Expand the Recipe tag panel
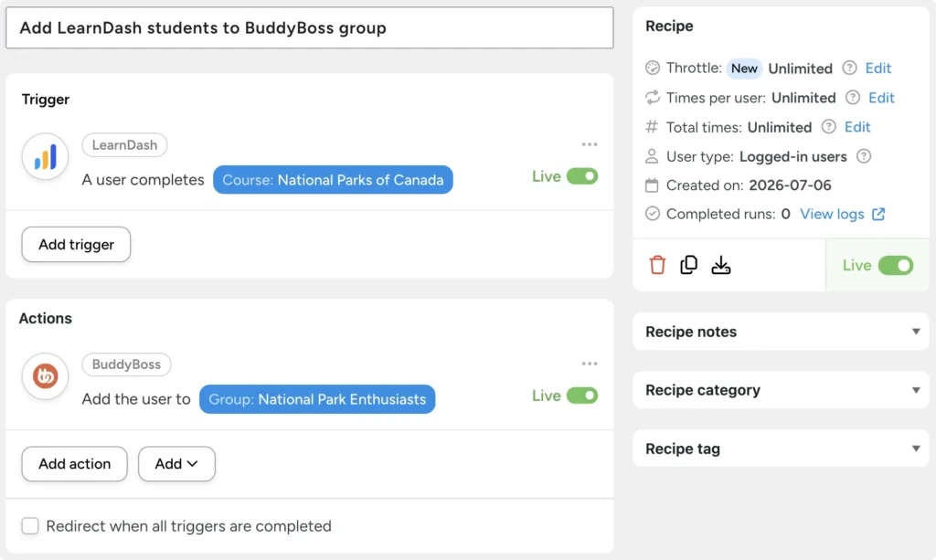Image resolution: width=936 pixels, height=560 pixels. click(781, 449)
